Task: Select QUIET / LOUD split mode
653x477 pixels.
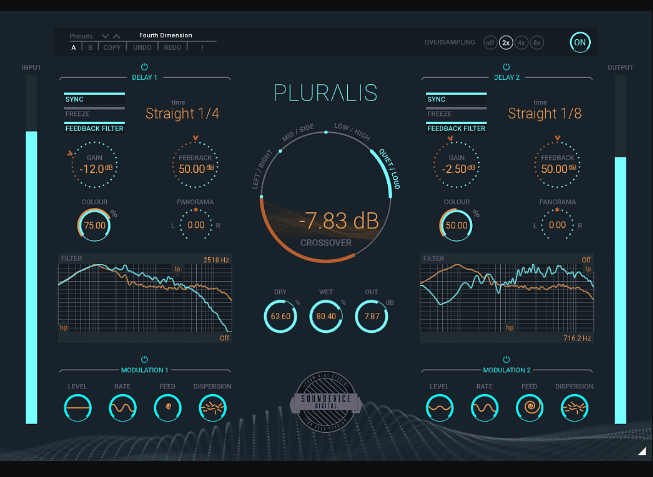Action: 389,169
